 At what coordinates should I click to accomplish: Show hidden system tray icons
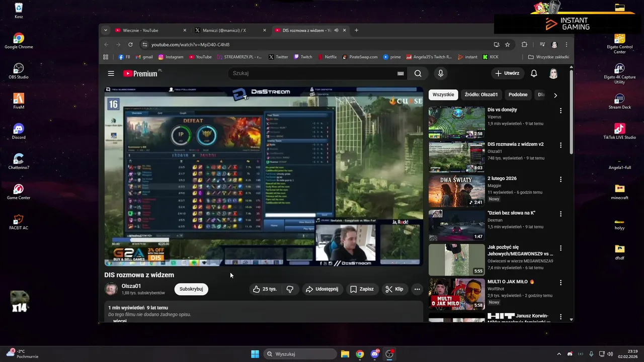point(558,354)
